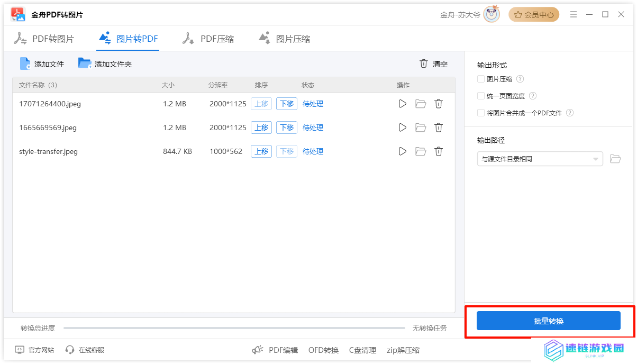637x364 pixels.
Task: Click the 文件名称 (3) column header
Action: point(38,85)
